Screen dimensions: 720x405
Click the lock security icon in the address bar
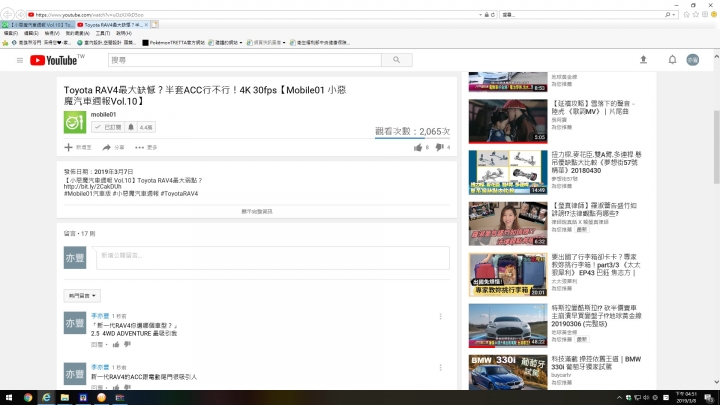pyautogui.click(x=487, y=15)
